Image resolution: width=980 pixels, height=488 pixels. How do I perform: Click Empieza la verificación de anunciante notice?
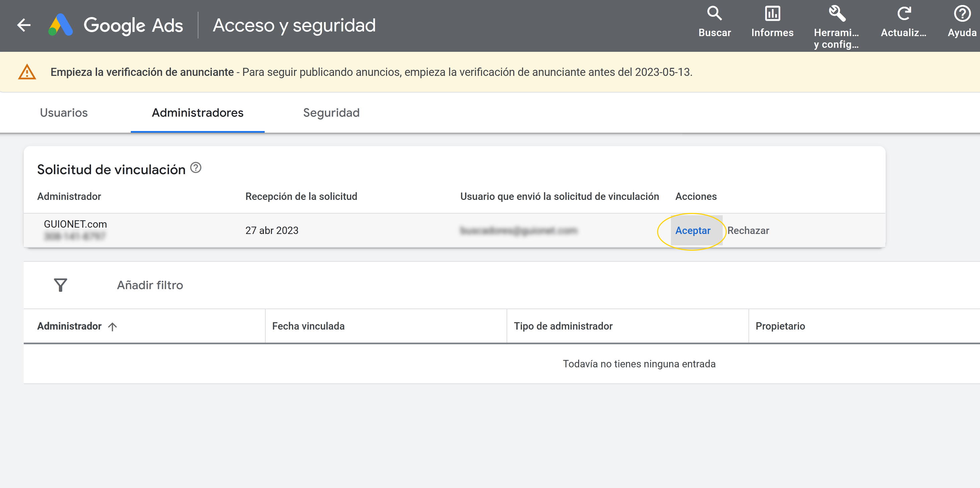(x=142, y=72)
